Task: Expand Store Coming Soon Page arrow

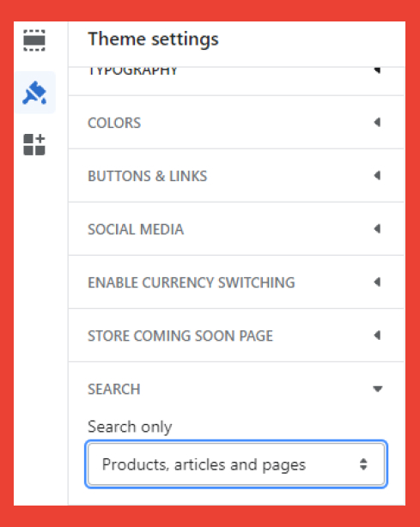Action: click(377, 335)
